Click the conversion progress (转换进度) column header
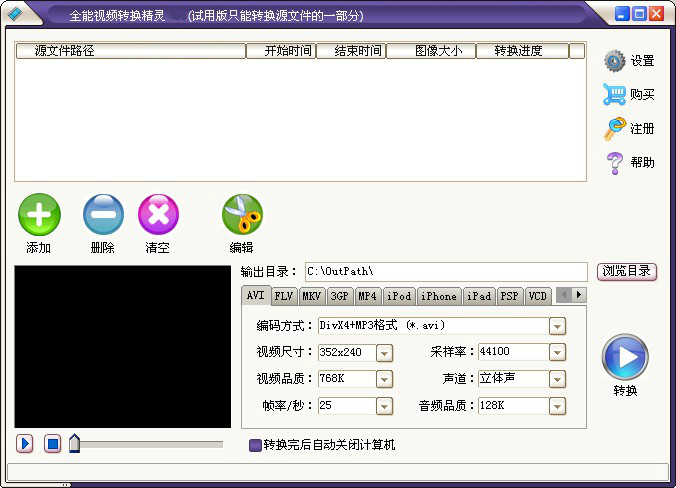The height and width of the screenshot is (488, 676). click(x=522, y=51)
